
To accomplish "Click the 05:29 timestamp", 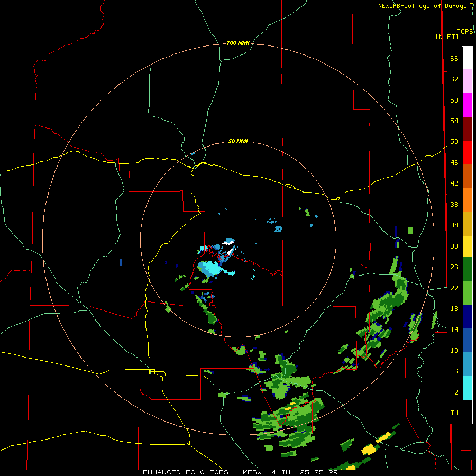I will 326,472.
